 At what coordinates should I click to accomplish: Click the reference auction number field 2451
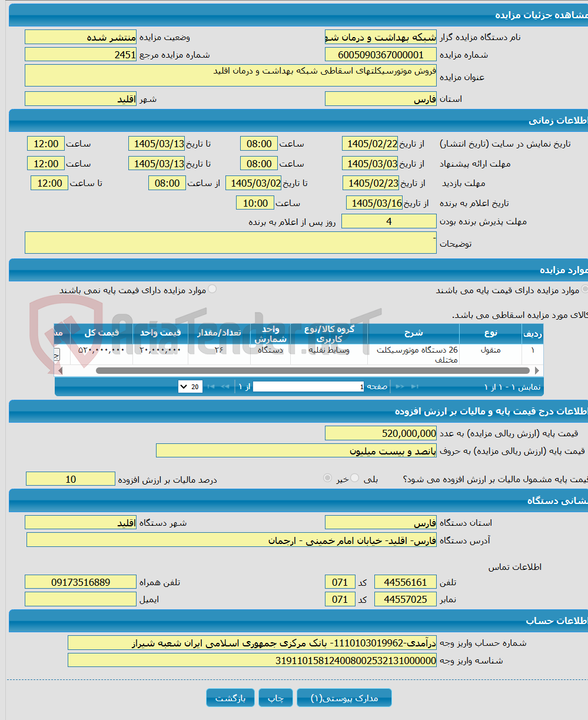(x=81, y=55)
